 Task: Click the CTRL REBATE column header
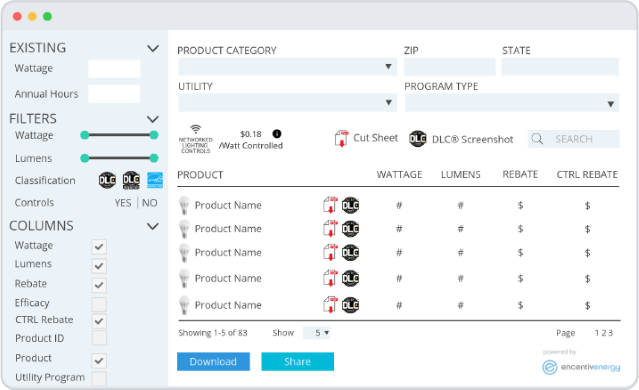(587, 174)
